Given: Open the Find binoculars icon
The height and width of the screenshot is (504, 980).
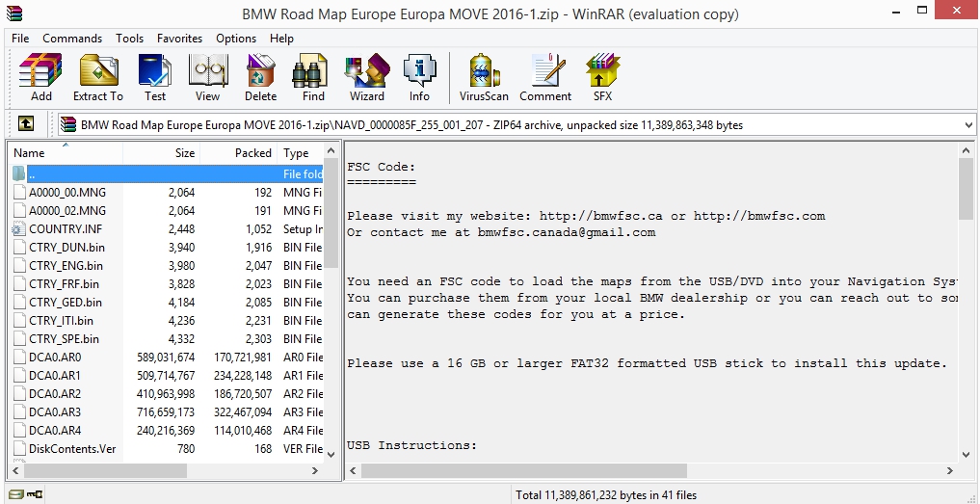Looking at the screenshot, I should (310, 70).
